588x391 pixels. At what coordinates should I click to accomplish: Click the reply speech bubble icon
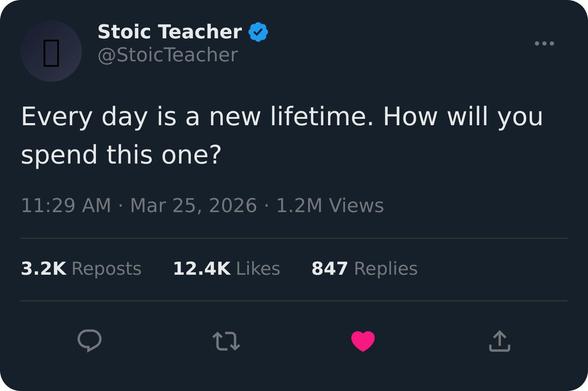89,340
